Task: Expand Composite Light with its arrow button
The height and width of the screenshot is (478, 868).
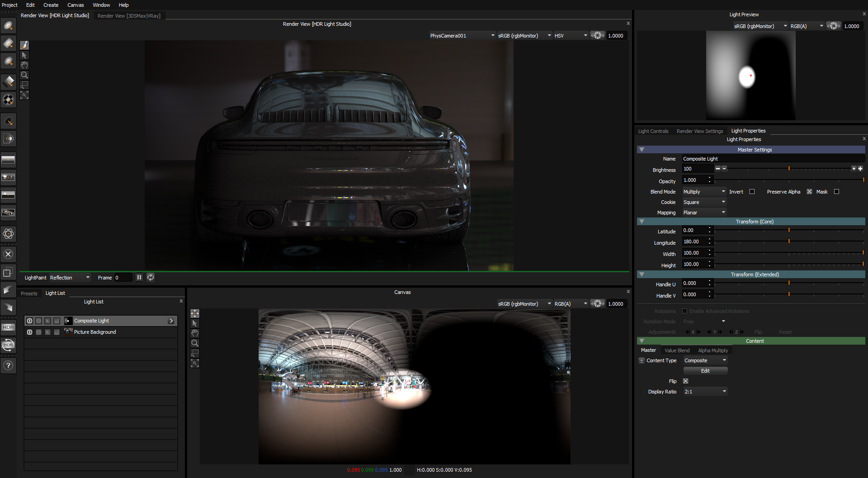Action: (x=171, y=321)
